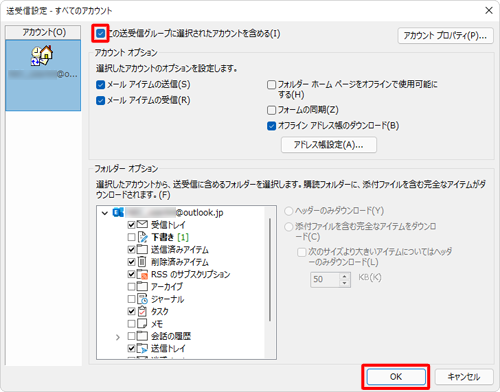Image resolution: width=500 pixels, height=392 pixels.
Task: Uncheck the 受信トレイ folder checkbox
Action: 131,225
